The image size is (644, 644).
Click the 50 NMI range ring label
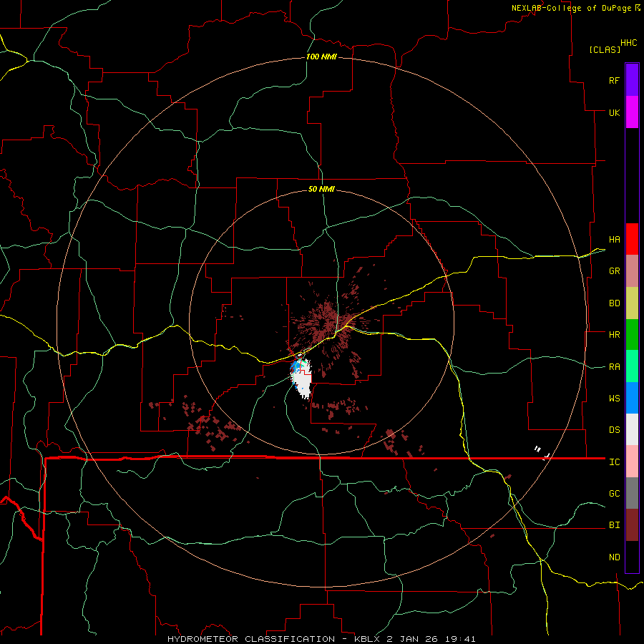321,189
